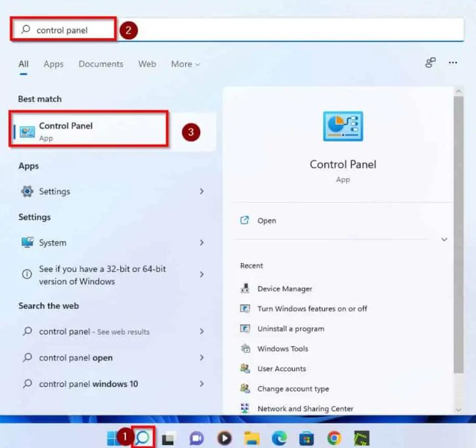Click the search input containing 'control panel'
Image resolution: width=476 pixels, height=448 pixels.
[237, 30]
